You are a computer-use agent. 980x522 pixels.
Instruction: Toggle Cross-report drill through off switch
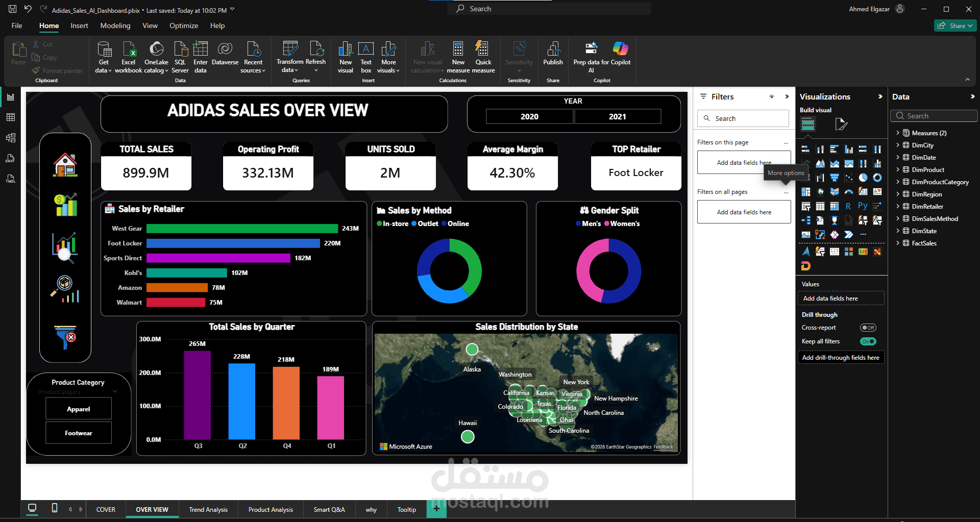click(x=868, y=328)
